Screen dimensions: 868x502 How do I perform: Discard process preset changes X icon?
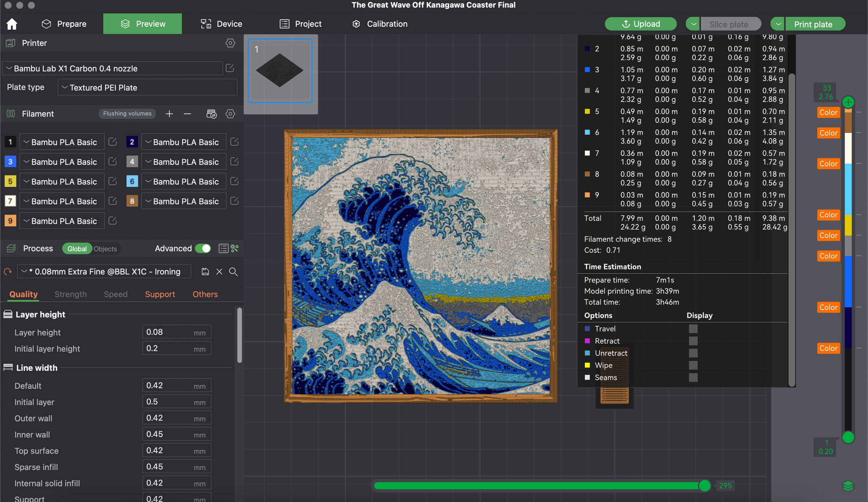[219, 272]
